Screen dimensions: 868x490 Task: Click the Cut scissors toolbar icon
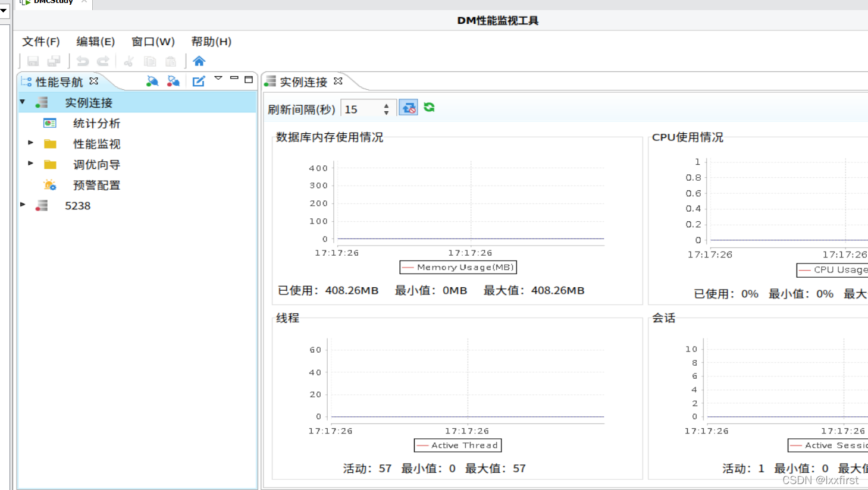[129, 61]
